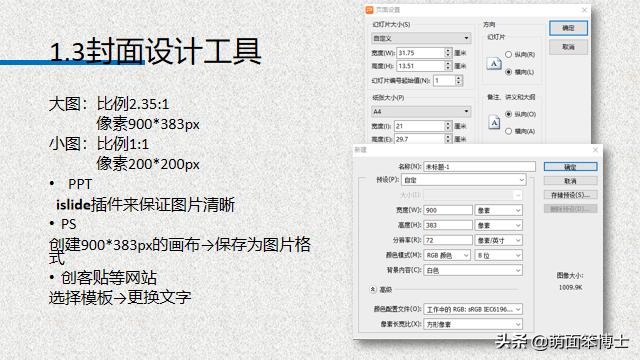640x360 pixels.
Task: Click the paper height field showing 29.7
Action: pyautogui.click(x=419, y=139)
